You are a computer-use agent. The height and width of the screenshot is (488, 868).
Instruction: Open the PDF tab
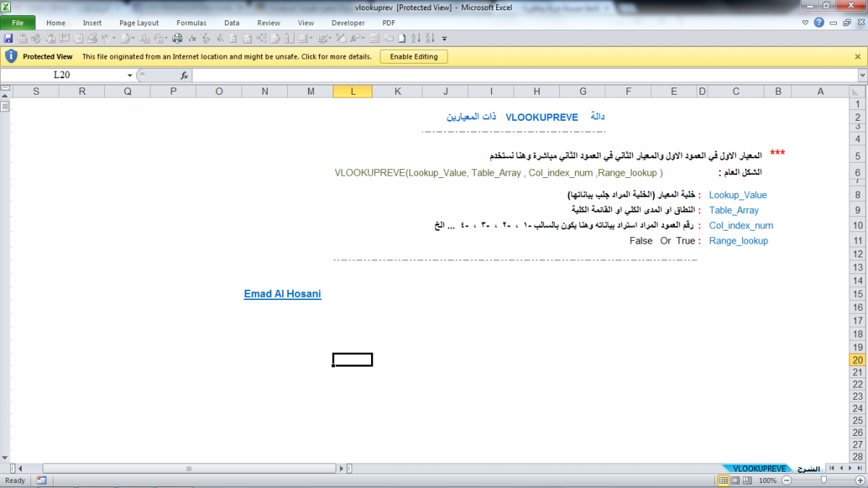click(x=389, y=23)
